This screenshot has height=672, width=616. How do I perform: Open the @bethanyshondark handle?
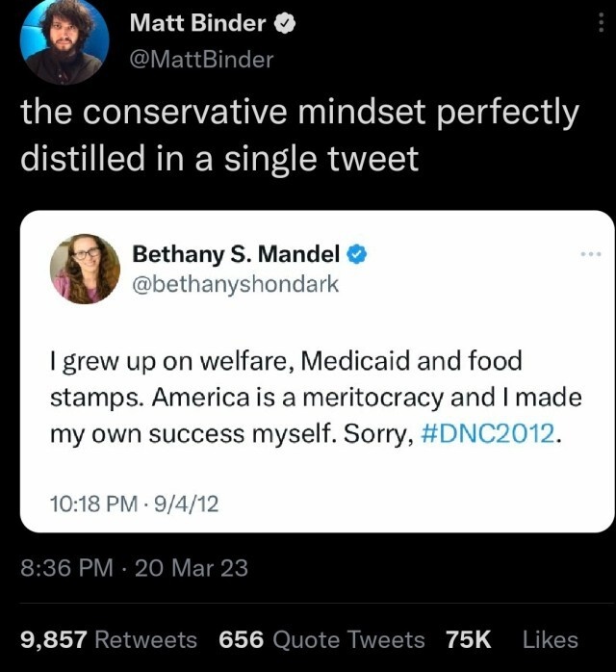pos(236,285)
